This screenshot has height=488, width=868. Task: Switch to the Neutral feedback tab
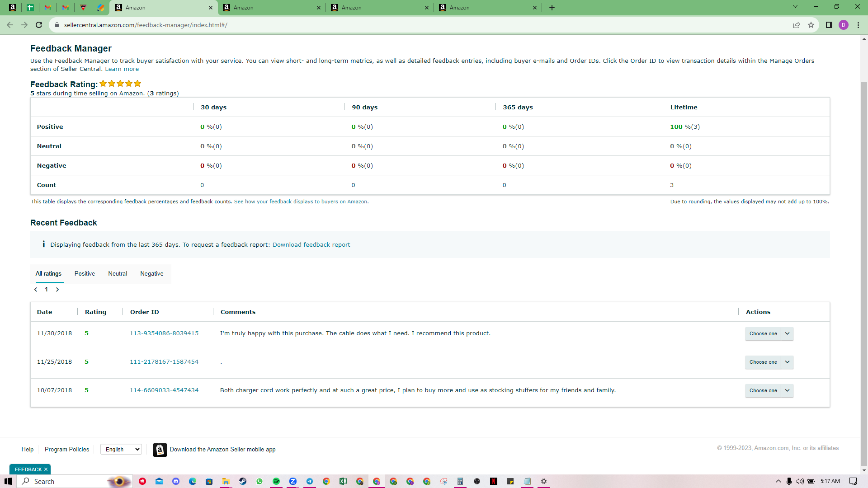[118, 274]
